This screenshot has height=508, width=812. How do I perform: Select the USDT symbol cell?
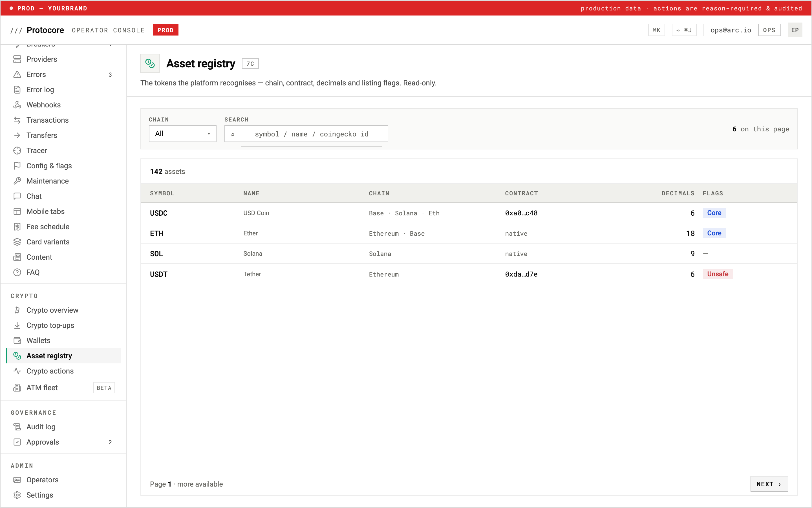(x=158, y=274)
